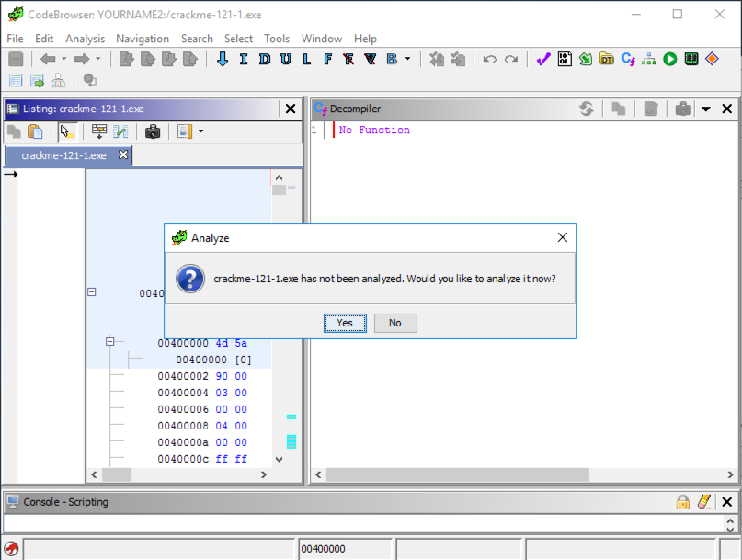Open the Navigation menu
This screenshot has height=560, width=742.
pos(143,39)
